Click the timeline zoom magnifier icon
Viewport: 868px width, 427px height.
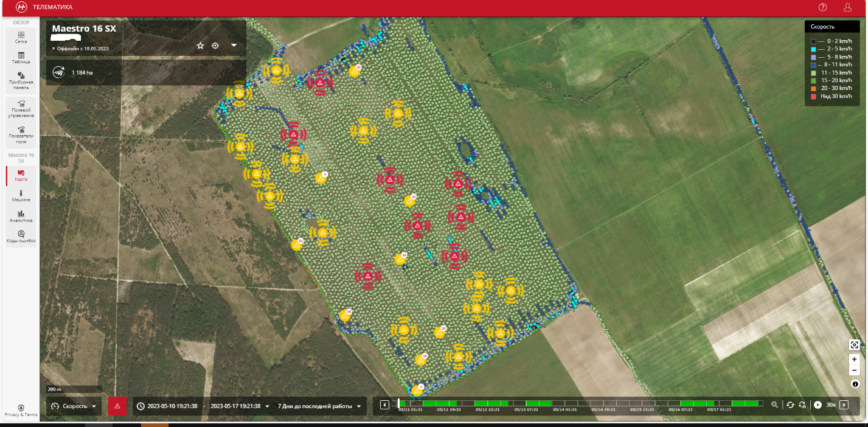[x=774, y=405]
